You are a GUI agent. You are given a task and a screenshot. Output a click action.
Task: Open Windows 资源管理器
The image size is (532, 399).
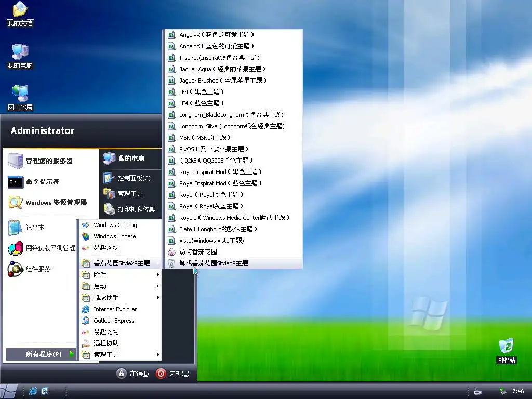click(47, 203)
